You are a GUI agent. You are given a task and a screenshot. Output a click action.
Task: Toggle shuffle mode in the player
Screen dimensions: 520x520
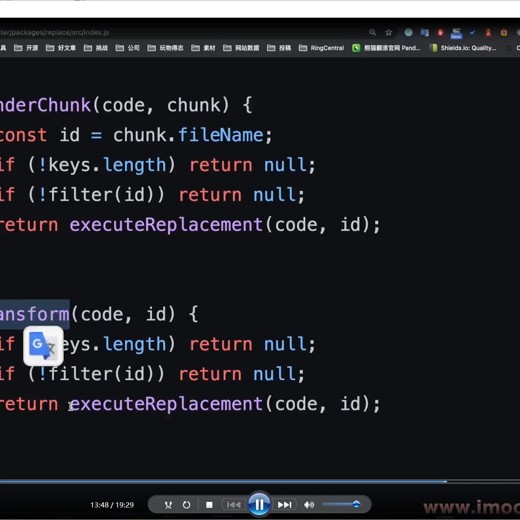[168, 505]
